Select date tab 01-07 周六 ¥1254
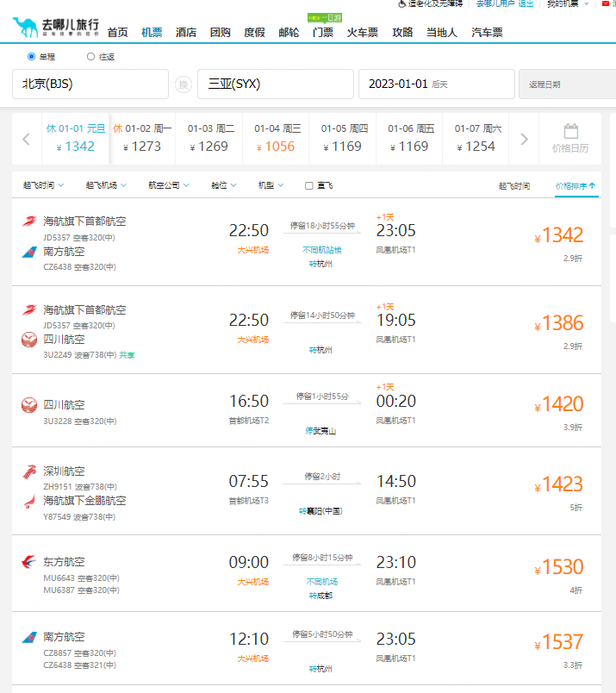The image size is (616, 693). pos(476,138)
